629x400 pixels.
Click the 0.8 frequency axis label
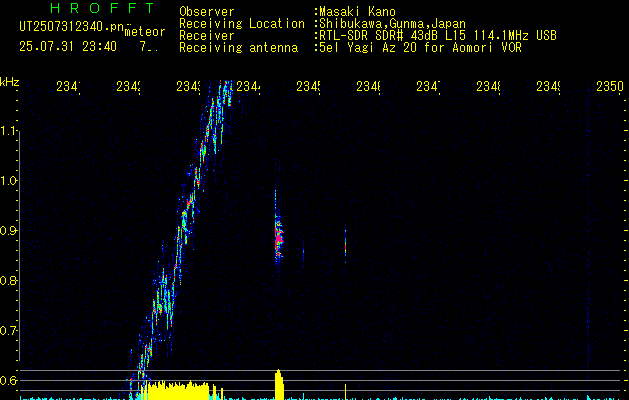[10, 280]
